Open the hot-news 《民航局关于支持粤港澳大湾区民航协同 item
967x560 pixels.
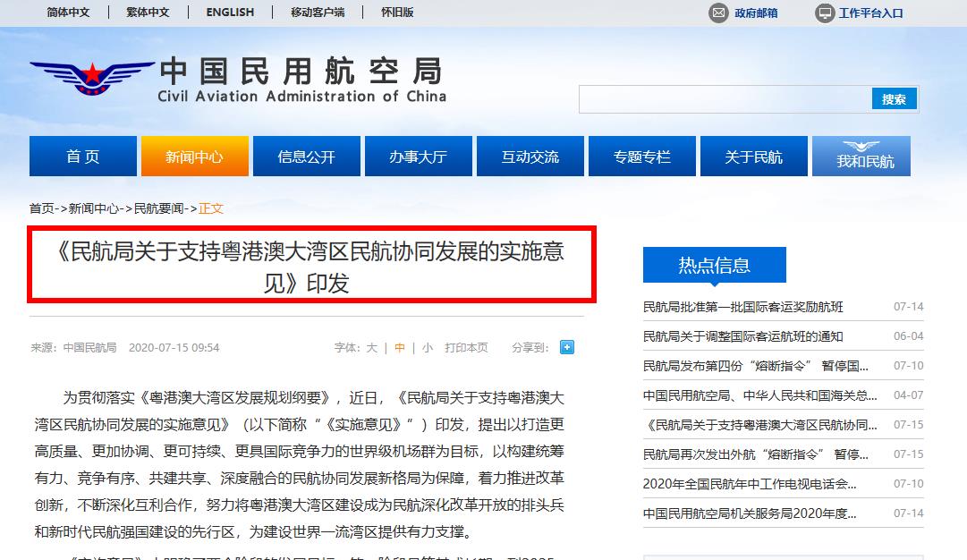(759, 425)
